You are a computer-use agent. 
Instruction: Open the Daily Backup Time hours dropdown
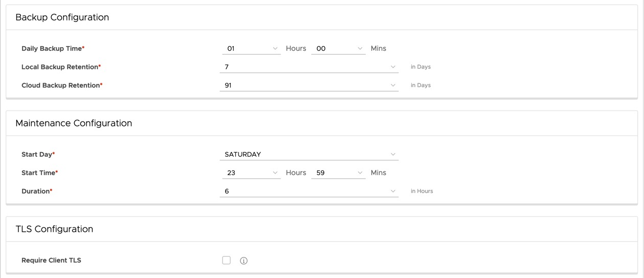pos(251,49)
